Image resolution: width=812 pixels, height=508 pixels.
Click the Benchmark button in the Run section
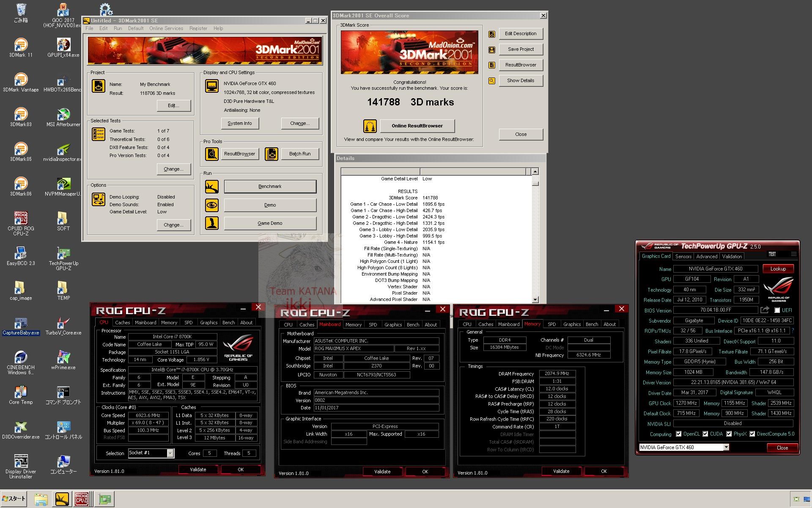click(270, 186)
